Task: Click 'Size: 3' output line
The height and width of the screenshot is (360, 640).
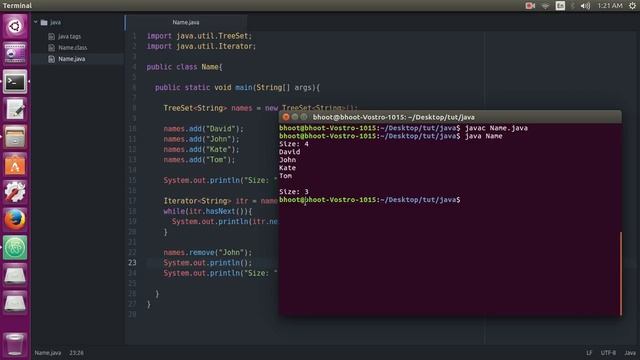Action: click(294, 192)
